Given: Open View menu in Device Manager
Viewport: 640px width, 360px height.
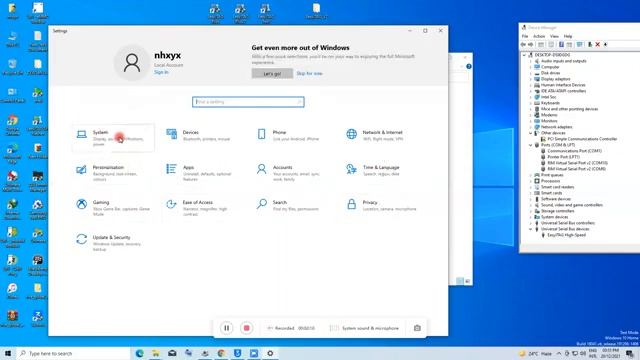Looking at the screenshot, I should point(554,36).
